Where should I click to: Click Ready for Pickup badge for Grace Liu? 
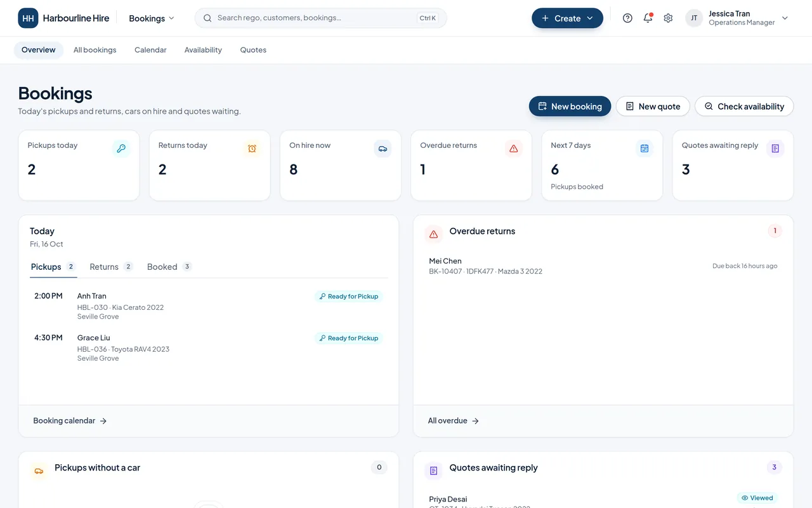coord(349,338)
